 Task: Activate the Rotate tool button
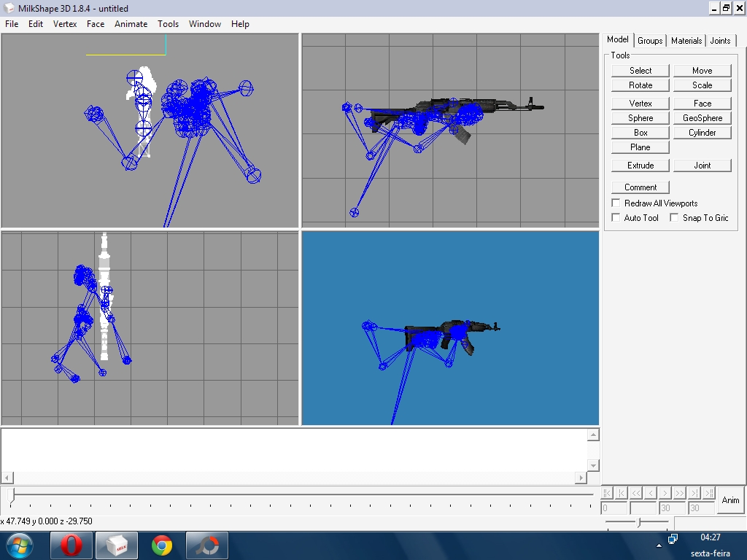click(640, 85)
